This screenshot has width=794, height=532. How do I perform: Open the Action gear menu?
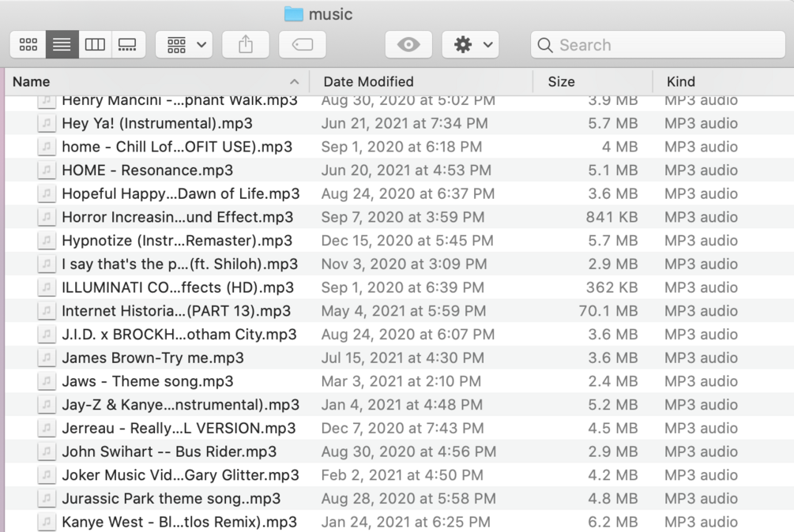(x=470, y=44)
